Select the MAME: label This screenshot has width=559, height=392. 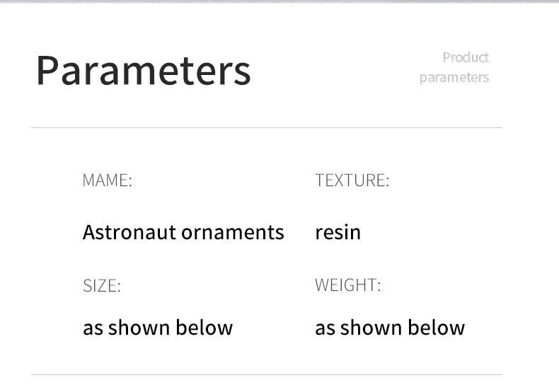coord(108,180)
